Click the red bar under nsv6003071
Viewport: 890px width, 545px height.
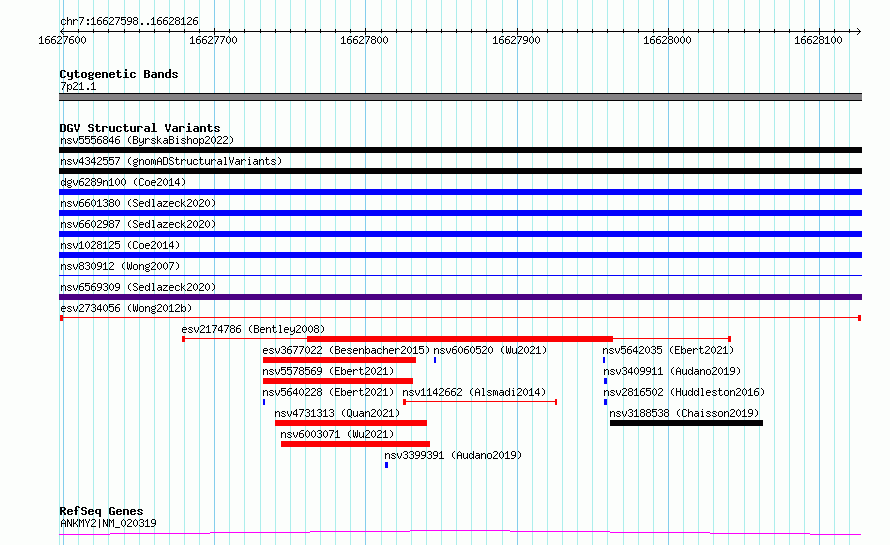pos(355,444)
